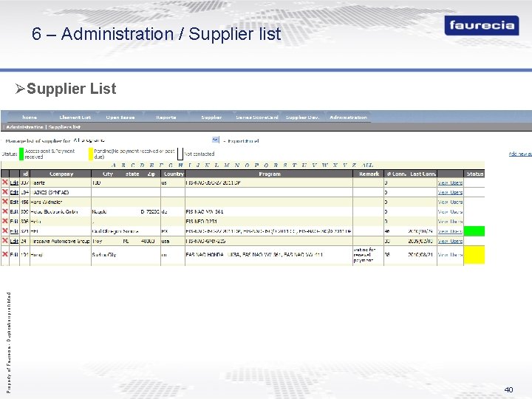Image resolution: width=532 pixels, height=399 pixels.
Task: Edit the supplier located in Nagold
Action: click(14, 212)
